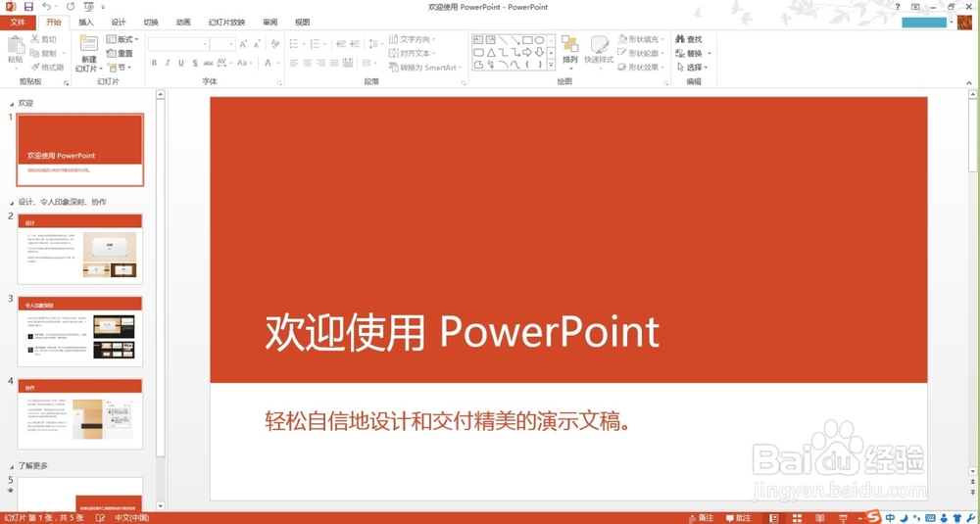Image resolution: width=980 pixels, height=524 pixels.
Task: Click the Undo arrow icon
Action: (x=47, y=7)
